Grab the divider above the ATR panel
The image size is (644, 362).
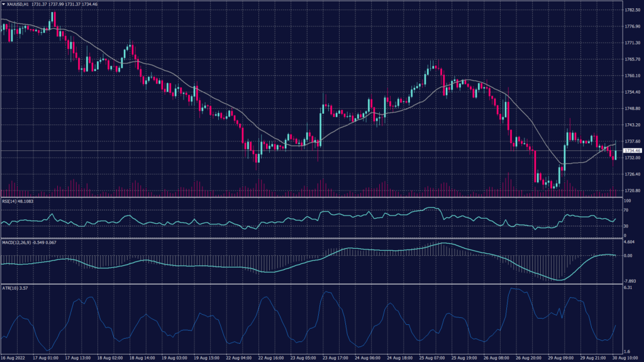(x=311, y=283)
